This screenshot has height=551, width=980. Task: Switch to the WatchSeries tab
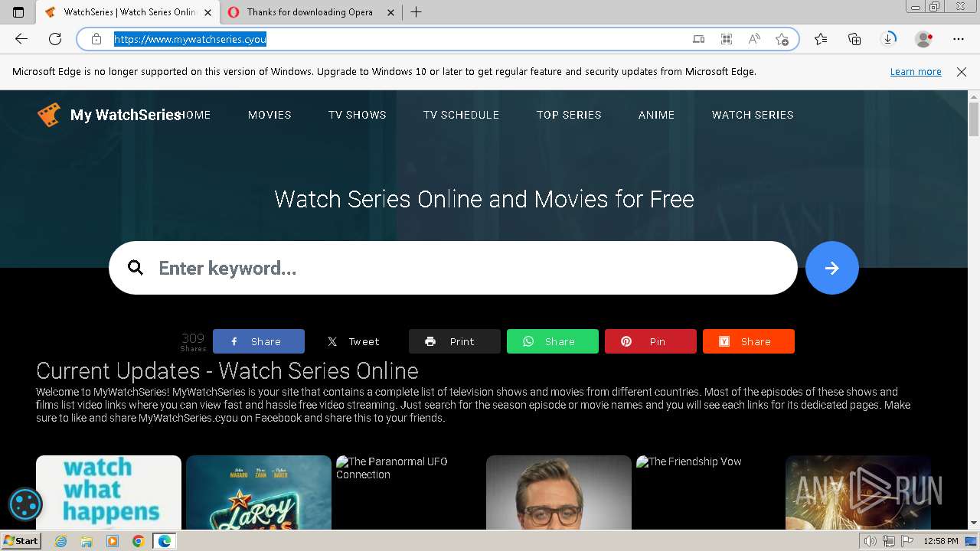click(x=129, y=12)
